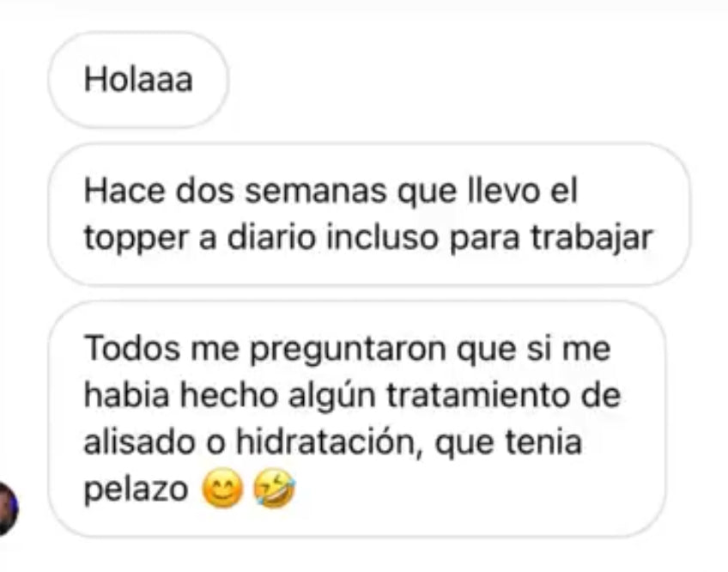The width and height of the screenshot is (728, 572).
Task: Click the word "Hace" starting the second message
Action: point(124,191)
